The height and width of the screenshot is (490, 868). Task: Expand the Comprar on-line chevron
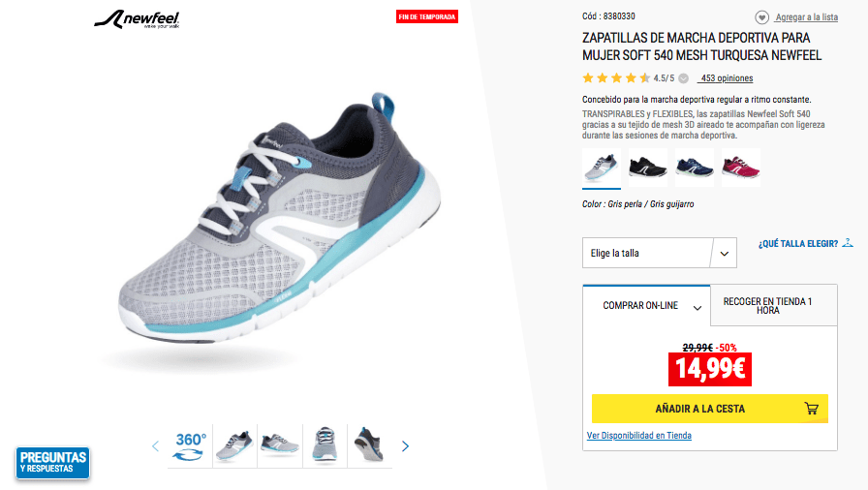point(697,308)
